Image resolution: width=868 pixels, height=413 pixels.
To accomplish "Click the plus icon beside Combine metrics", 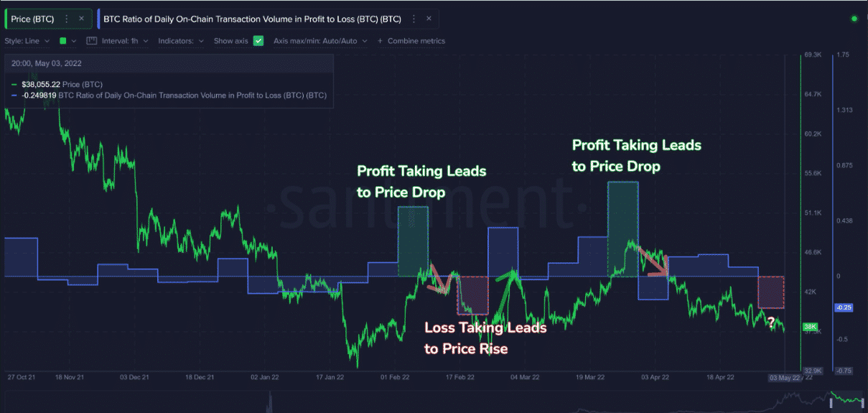I will tap(380, 41).
